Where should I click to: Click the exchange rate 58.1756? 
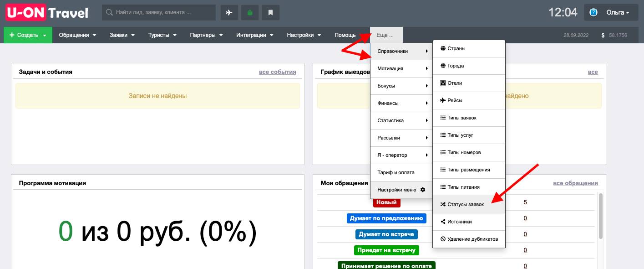point(618,35)
